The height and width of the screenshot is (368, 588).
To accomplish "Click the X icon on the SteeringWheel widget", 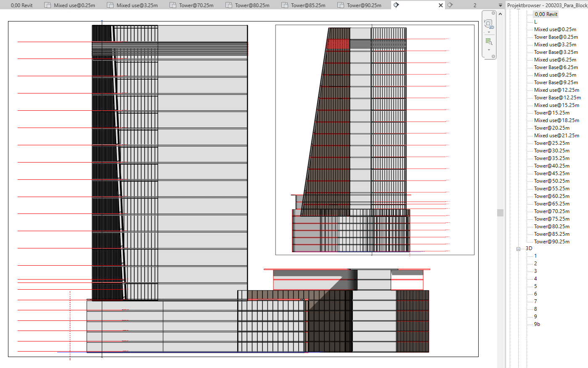I will point(493,13).
